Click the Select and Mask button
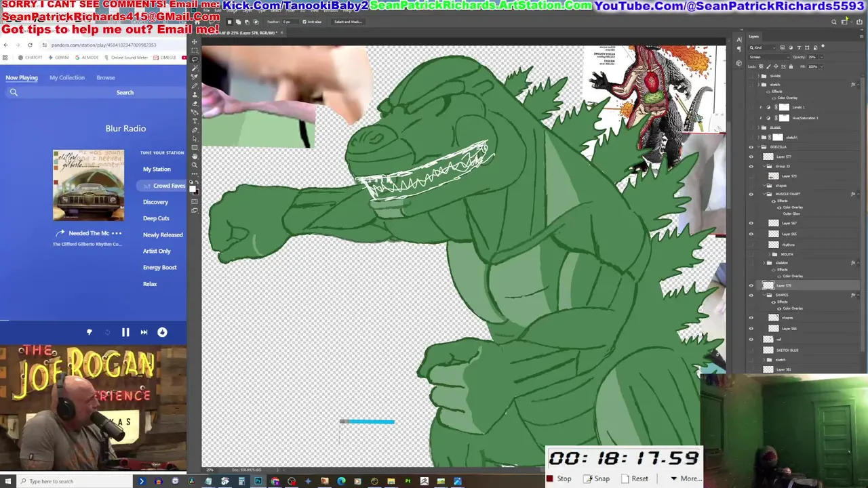The width and height of the screenshot is (868, 488). 348,22
